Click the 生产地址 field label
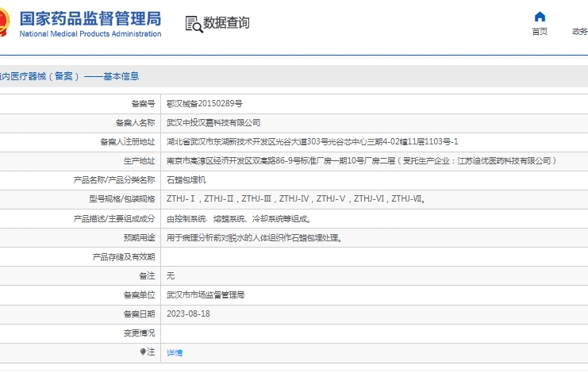This screenshot has width=588, height=373. pyautogui.click(x=139, y=161)
